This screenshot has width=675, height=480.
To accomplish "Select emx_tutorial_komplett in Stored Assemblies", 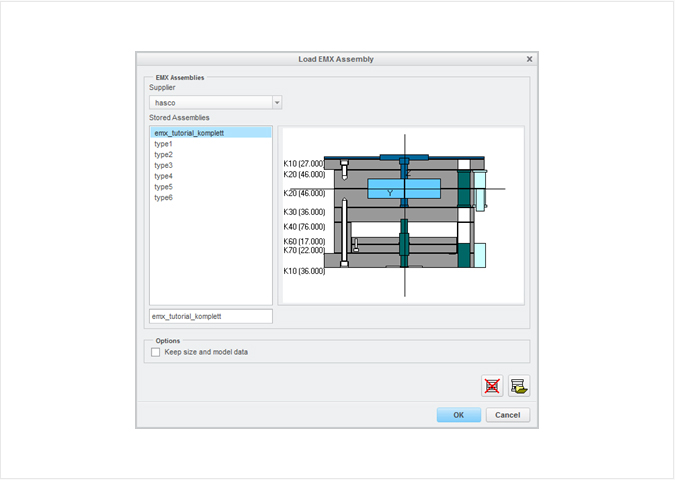I will pos(211,133).
